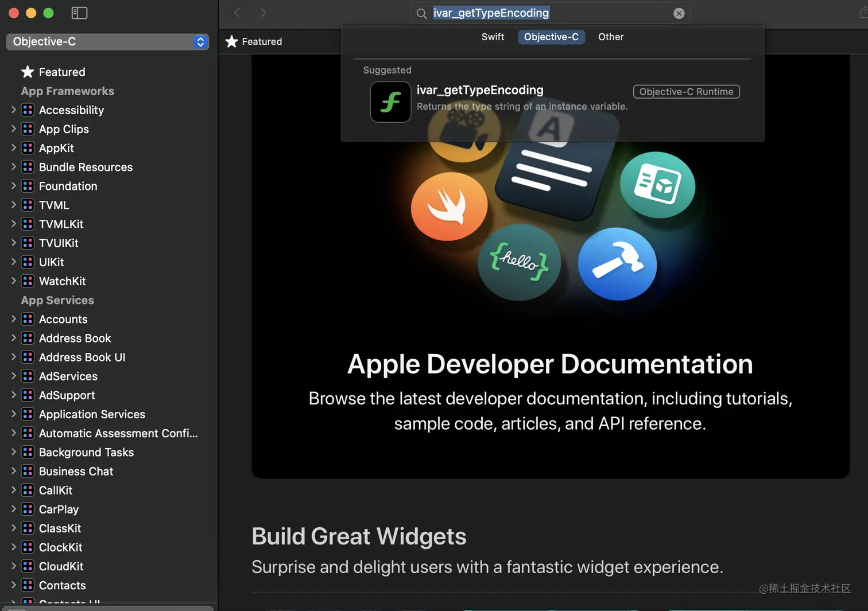Expand the Address Book tree item
868x611 pixels.
[13, 338]
